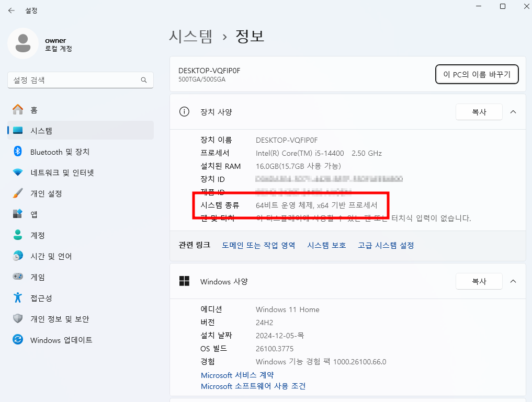This screenshot has height=402, width=532.
Task: Open 도메인 또는 작업 영역 link
Action: (x=258, y=245)
